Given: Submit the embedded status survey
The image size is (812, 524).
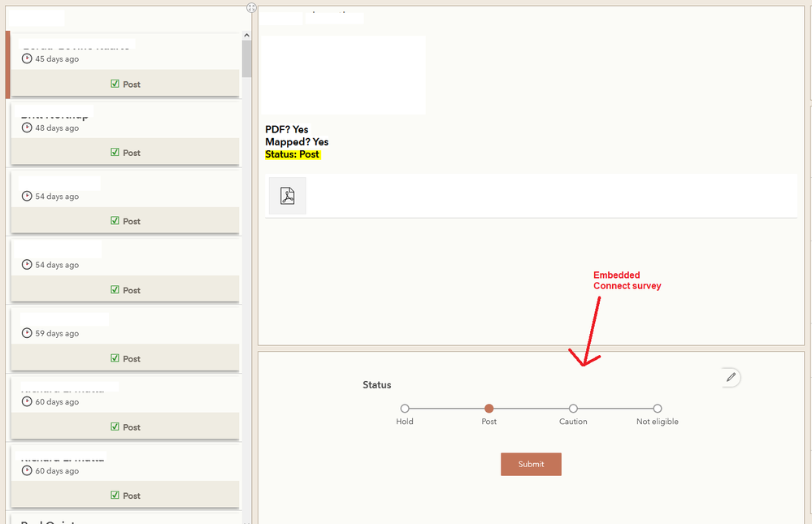Looking at the screenshot, I should (531, 464).
